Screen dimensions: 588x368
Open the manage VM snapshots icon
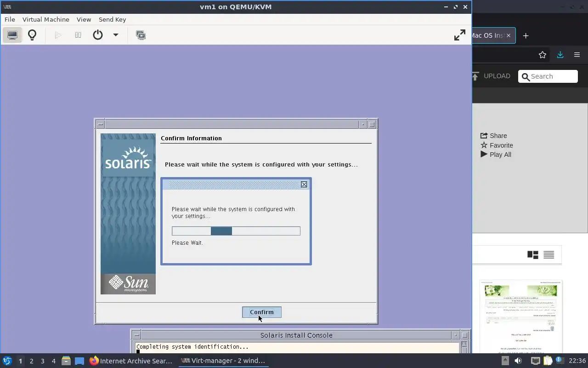pos(141,35)
